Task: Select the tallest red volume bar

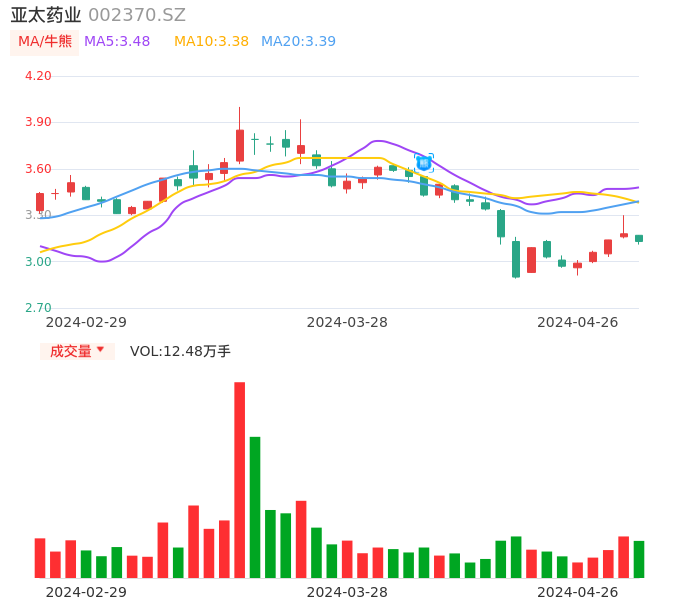Action: pos(240,480)
